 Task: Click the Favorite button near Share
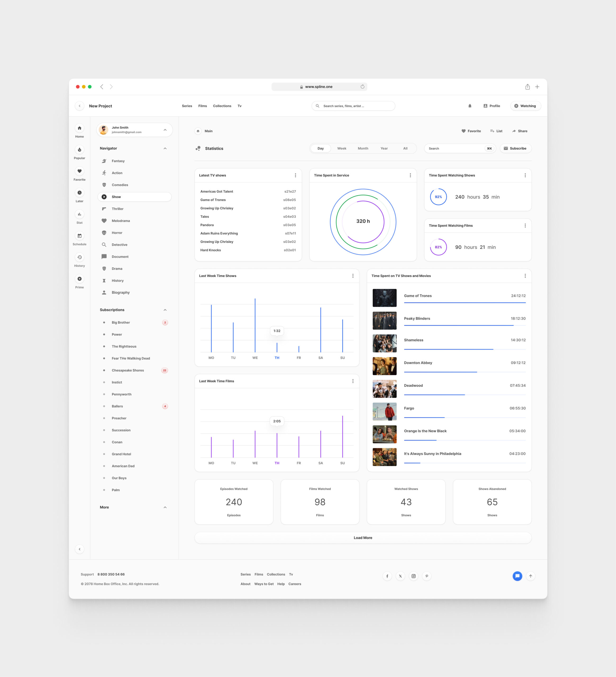(471, 131)
